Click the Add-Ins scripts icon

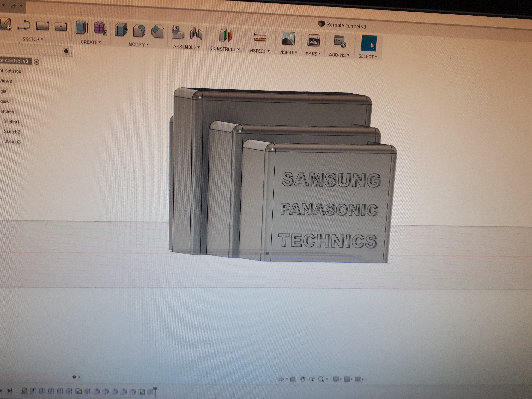tap(340, 41)
